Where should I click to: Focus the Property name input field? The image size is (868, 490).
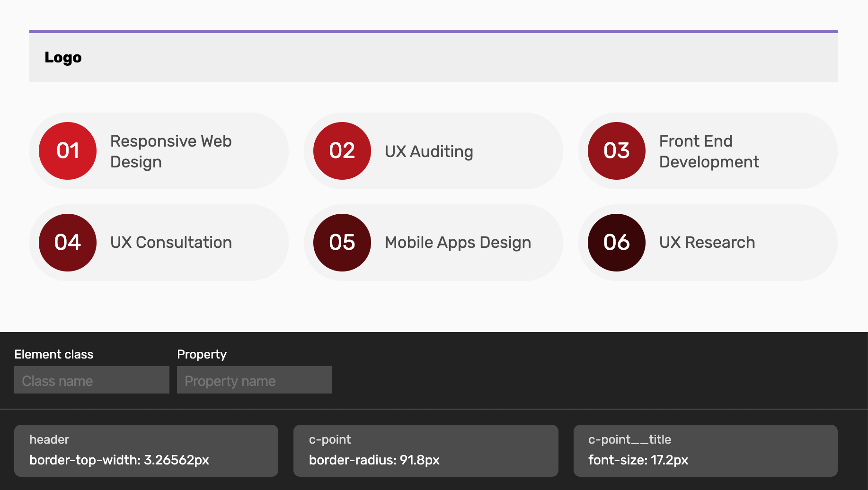coord(255,380)
